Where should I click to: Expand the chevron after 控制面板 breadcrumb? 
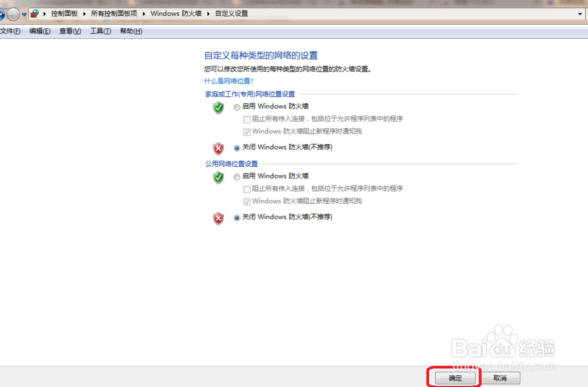coord(83,13)
